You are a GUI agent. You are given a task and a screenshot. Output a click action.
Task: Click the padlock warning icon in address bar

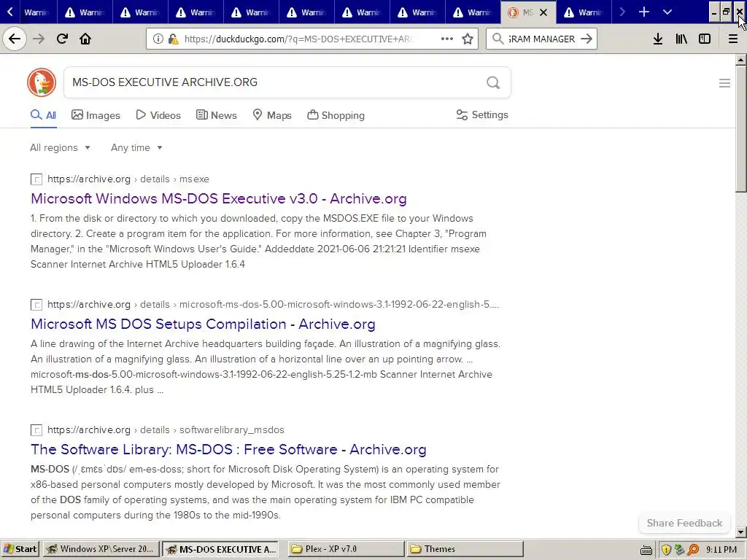pyautogui.click(x=174, y=39)
